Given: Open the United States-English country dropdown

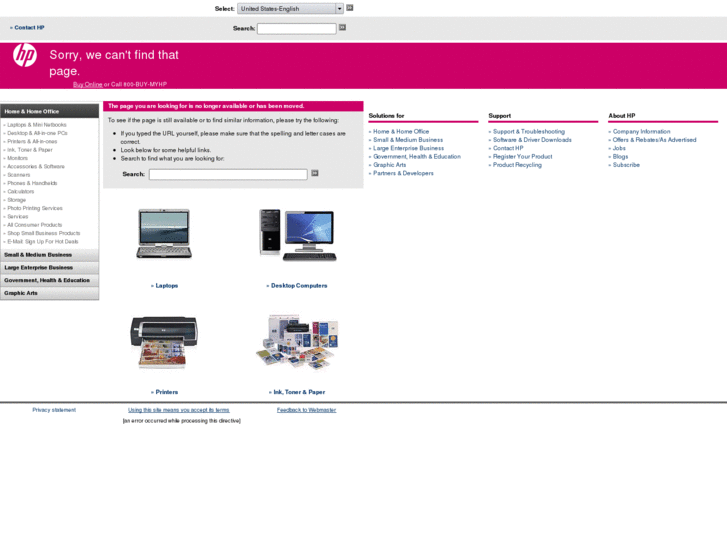Looking at the screenshot, I should click(290, 8).
